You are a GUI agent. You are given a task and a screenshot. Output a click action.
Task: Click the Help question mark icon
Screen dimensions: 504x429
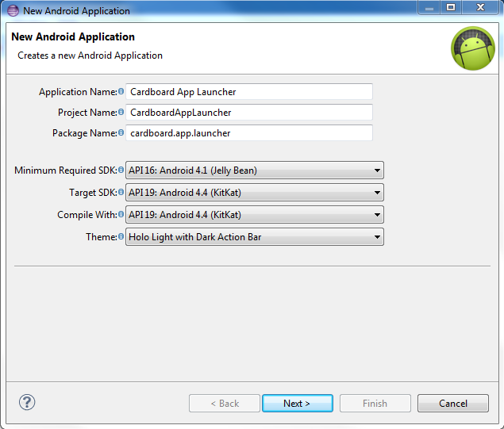click(29, 403)
